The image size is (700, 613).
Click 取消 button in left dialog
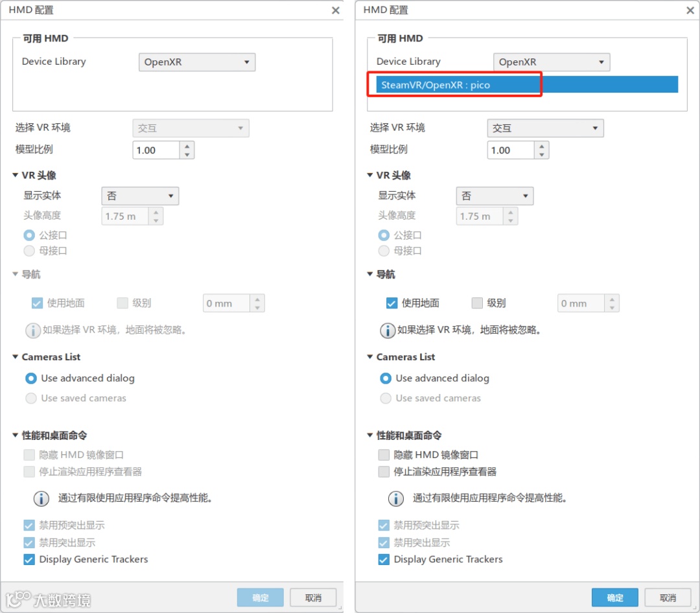[313, 597]
